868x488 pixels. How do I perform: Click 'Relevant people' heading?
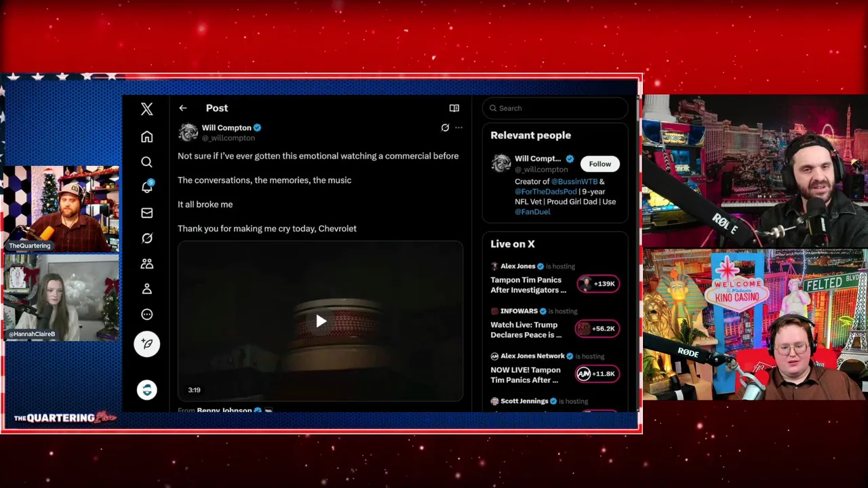pos(531,136)
